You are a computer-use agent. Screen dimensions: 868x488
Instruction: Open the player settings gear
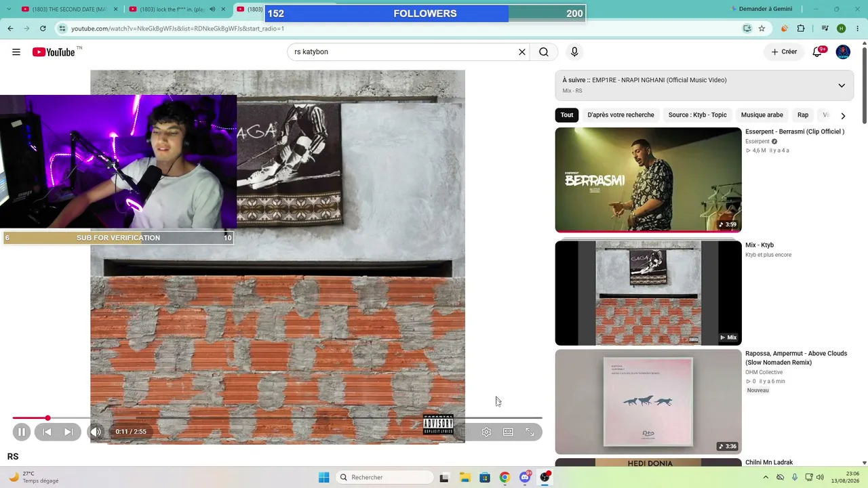pyautogui.click(x=486, y=432)
